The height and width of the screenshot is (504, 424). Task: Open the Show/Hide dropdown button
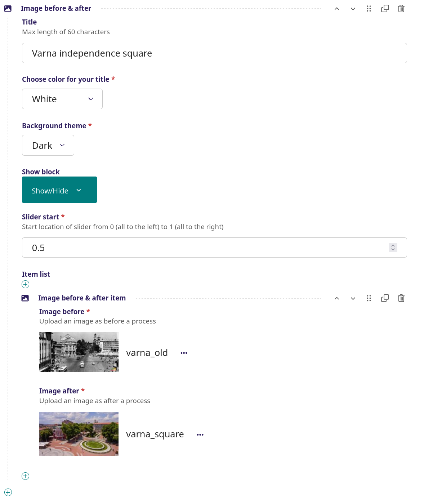(59, 190)
